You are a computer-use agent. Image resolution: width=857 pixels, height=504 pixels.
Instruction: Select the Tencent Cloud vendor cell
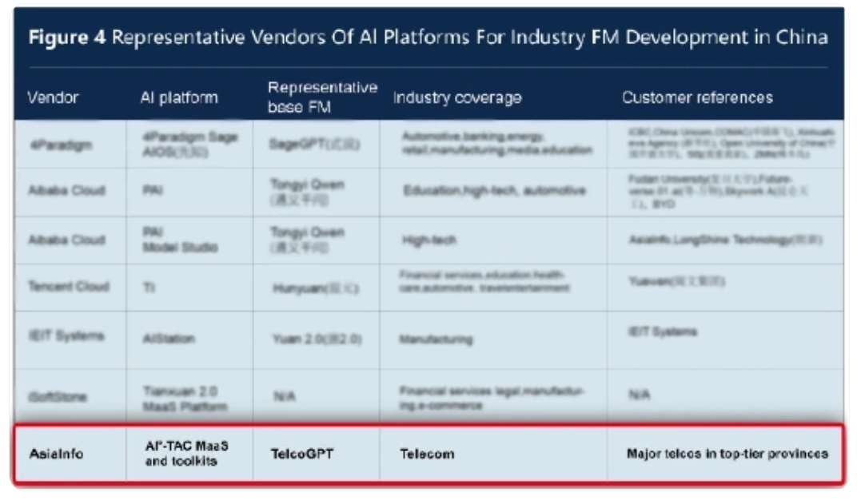point(69,286)
